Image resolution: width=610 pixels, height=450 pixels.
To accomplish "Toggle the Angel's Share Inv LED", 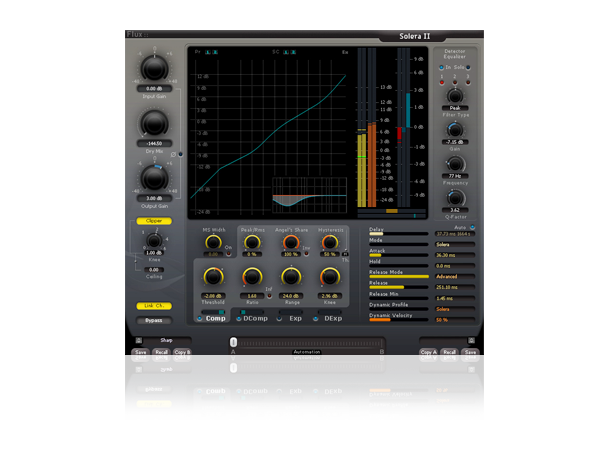I will point(307,254).
